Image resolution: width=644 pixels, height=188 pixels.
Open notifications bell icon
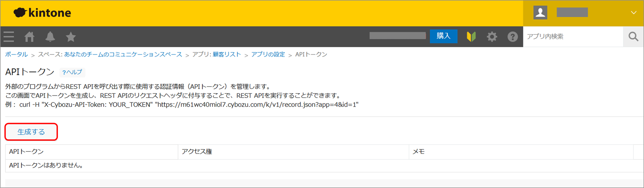(x=50, y=37)
